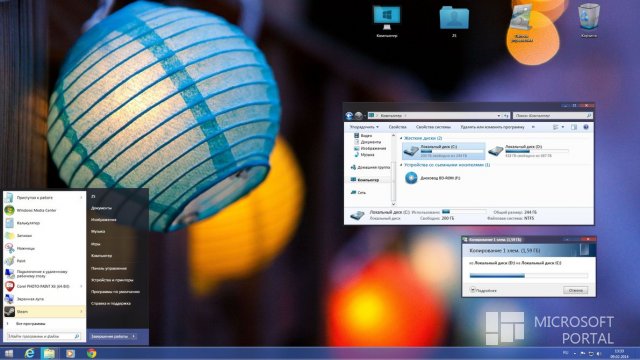The image size is (640, 360).
Task: Refresh the Explorer address bar
Action: tap(506, 116)
